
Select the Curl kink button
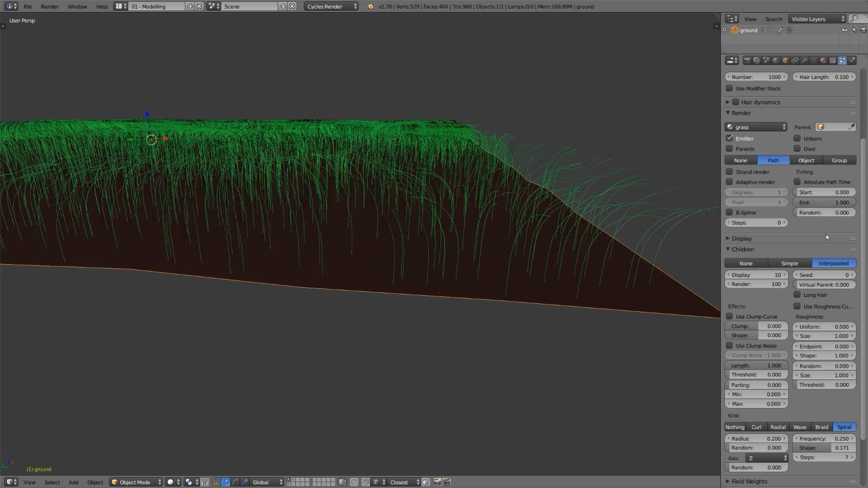[756, 427]
